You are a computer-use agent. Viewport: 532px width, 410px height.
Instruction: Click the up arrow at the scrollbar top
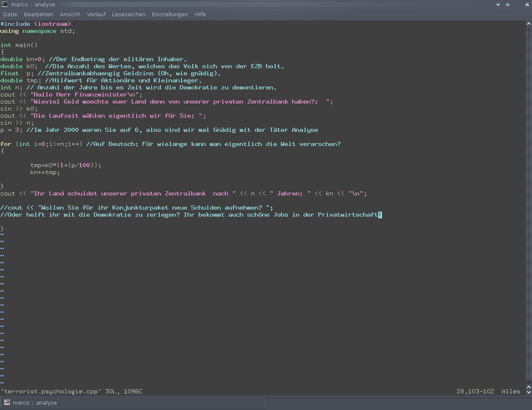coord(529,24)
